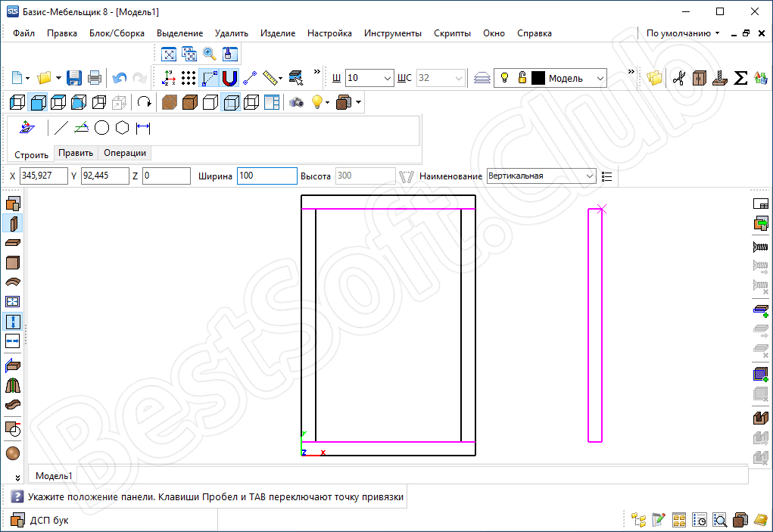Click the ruler measurement tool
The height and width of the screenshot is (532, 773).
(271, 78)
